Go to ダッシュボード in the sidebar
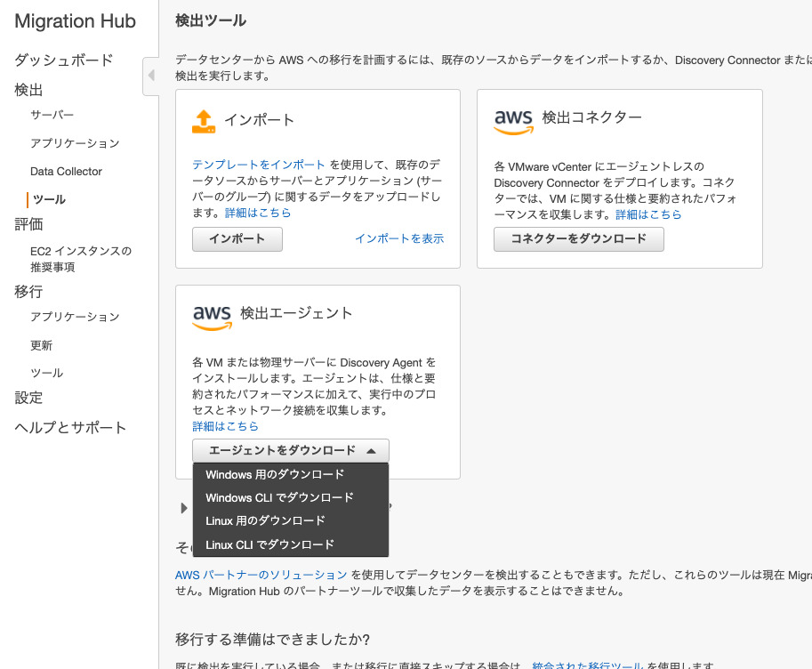This screenshot has height=669, width=812. coord(64,60)
